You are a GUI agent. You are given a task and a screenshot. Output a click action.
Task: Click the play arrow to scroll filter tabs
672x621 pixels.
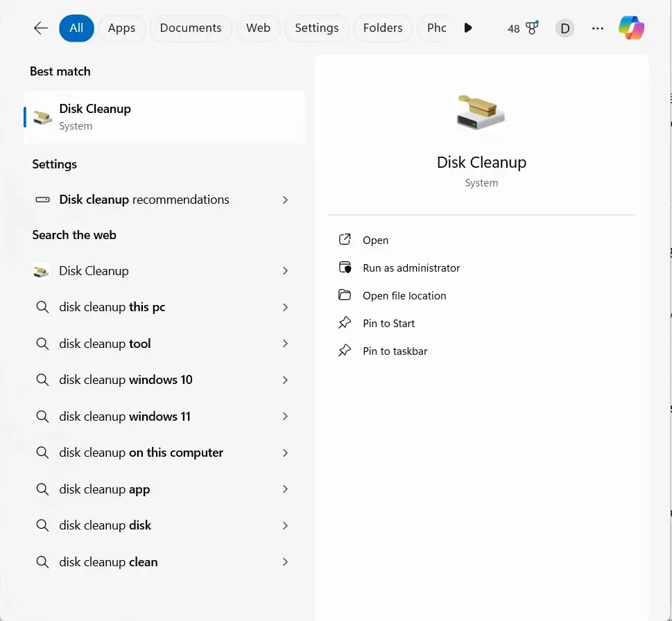coord(468,28)
